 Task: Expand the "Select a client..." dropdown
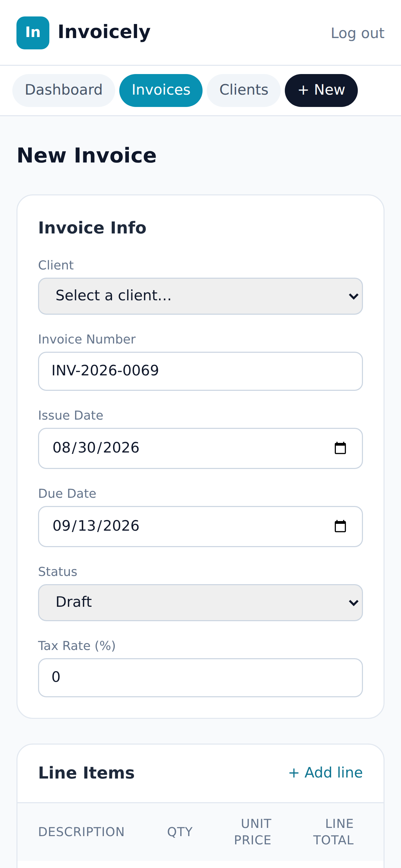point(200,296)
